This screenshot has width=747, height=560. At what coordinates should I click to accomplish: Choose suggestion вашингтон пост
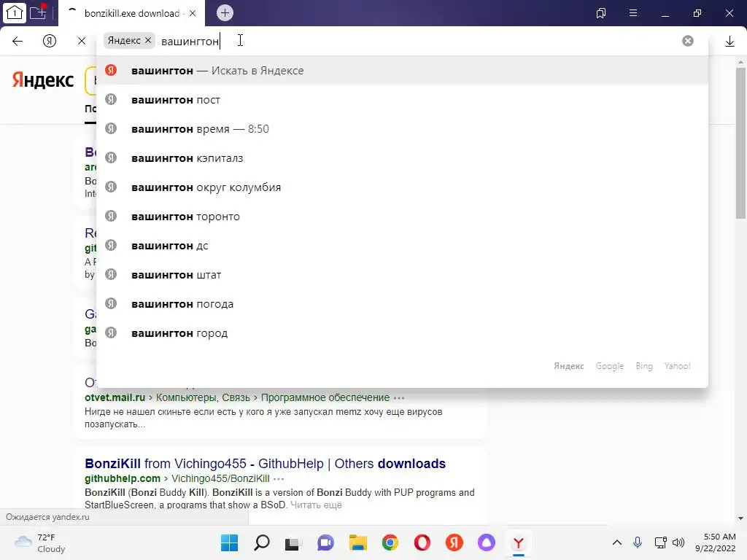click(402, 99)
